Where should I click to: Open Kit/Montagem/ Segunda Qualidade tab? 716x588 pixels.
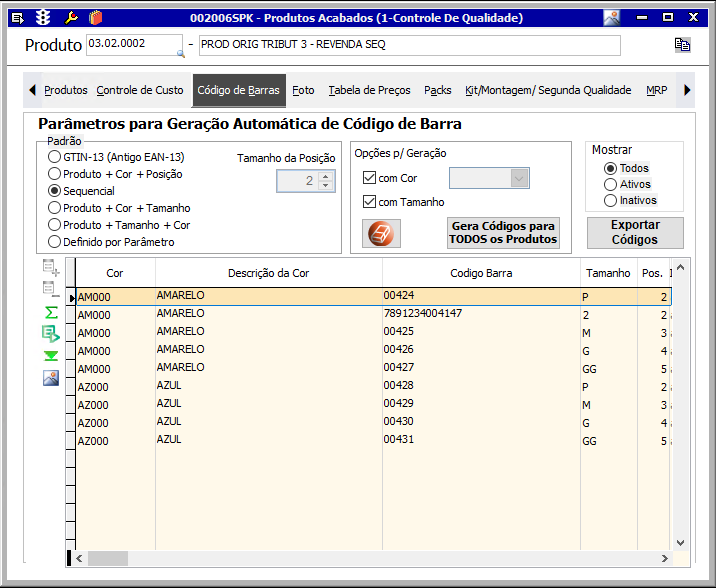(x=548, y=90)
